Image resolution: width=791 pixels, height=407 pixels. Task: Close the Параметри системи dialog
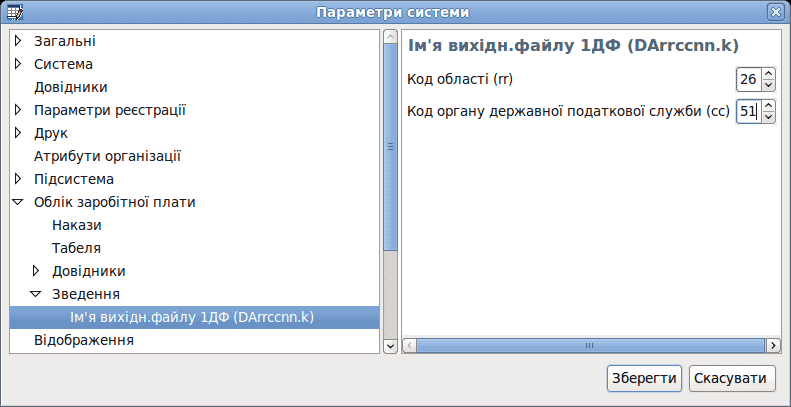click(774, 13)
